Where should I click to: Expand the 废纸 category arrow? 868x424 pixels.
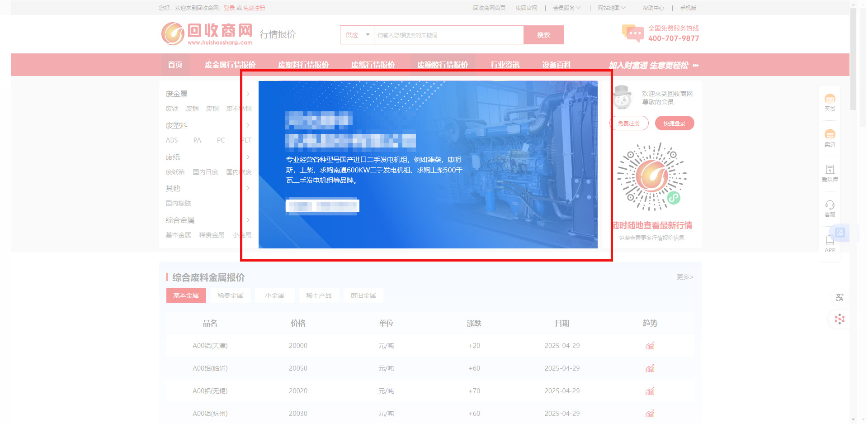click(x=248, y=157)
